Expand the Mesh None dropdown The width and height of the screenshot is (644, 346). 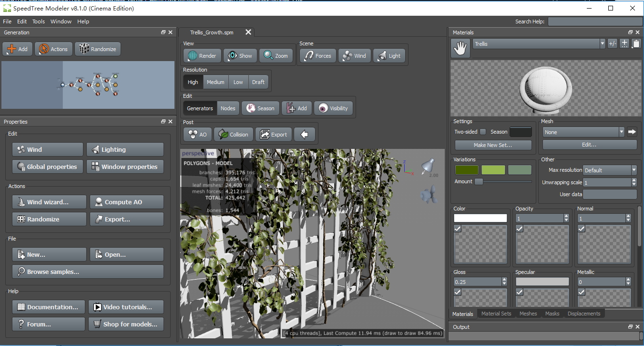(583, 132)
